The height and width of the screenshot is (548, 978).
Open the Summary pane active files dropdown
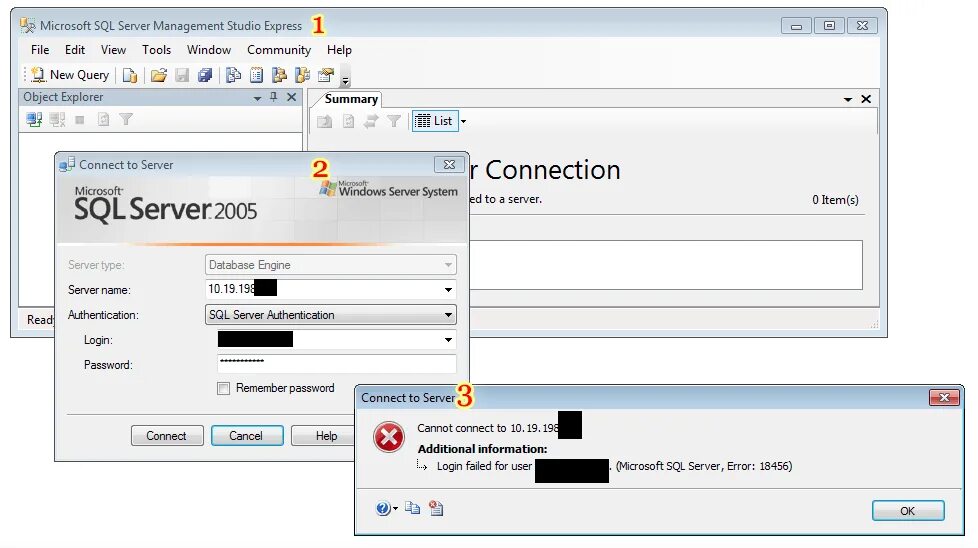tap(848, 100)
